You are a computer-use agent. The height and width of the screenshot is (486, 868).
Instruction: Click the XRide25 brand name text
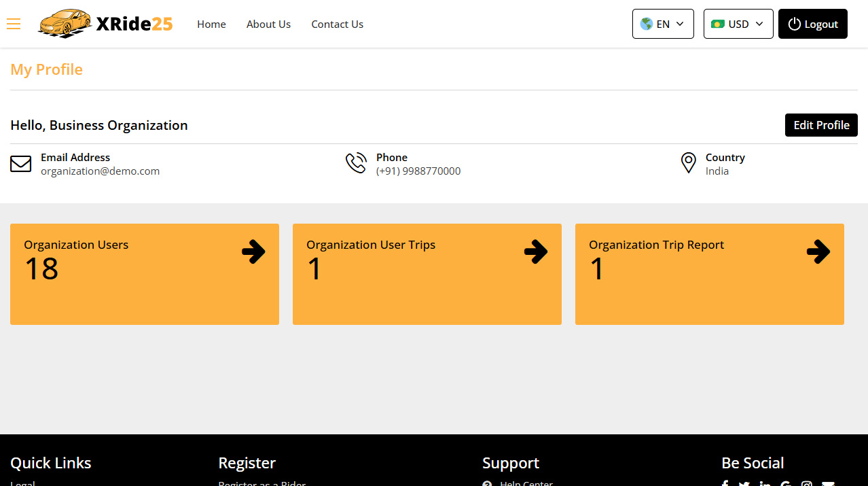(x=134, y=24)
